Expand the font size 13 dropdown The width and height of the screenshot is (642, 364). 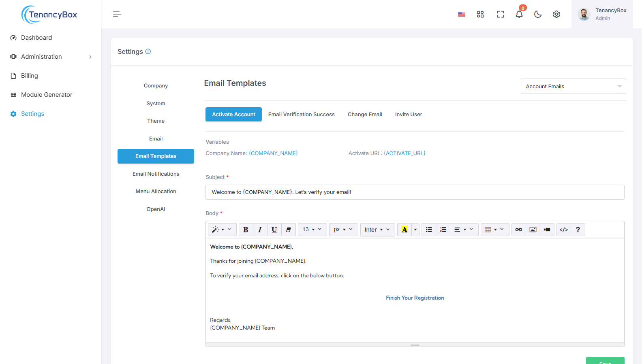tap(312, 230)
